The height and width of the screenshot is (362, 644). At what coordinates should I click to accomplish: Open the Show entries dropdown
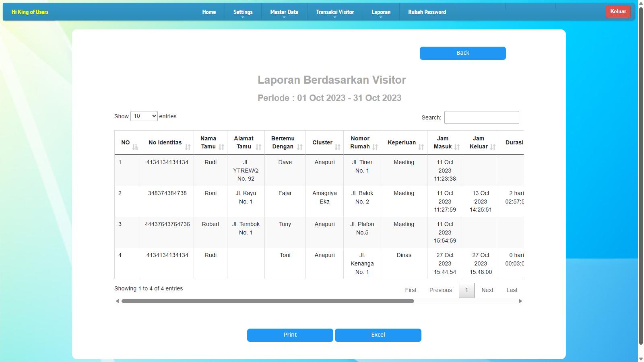(x=144, y=116)
